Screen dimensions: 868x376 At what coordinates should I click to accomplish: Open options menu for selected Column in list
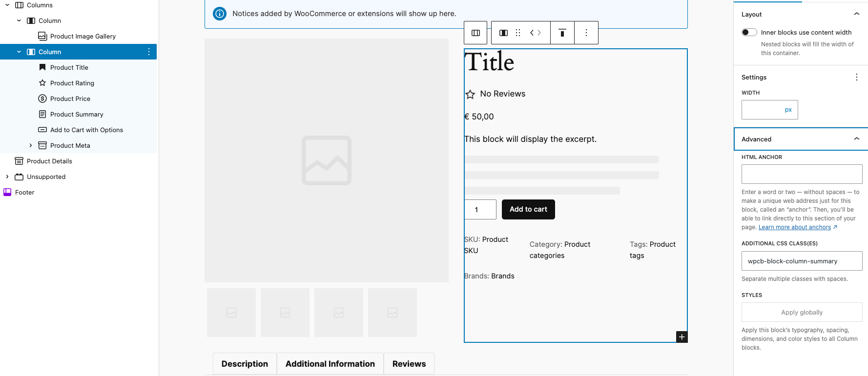click(x=149, y=52)
